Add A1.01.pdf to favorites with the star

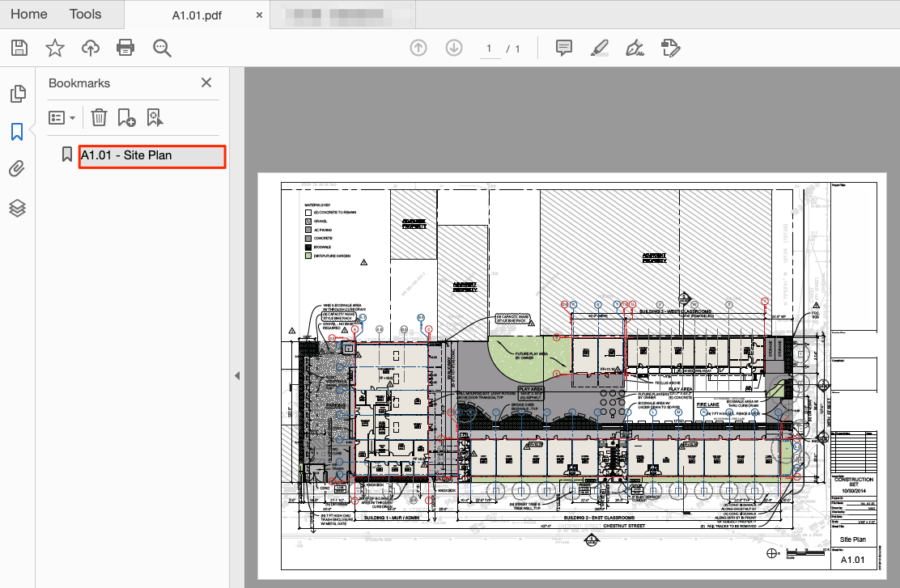pos(54,48)
